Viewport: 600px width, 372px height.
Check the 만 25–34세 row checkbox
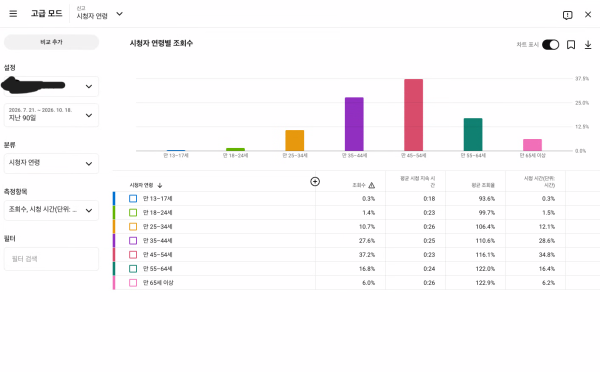coord(133,227)
